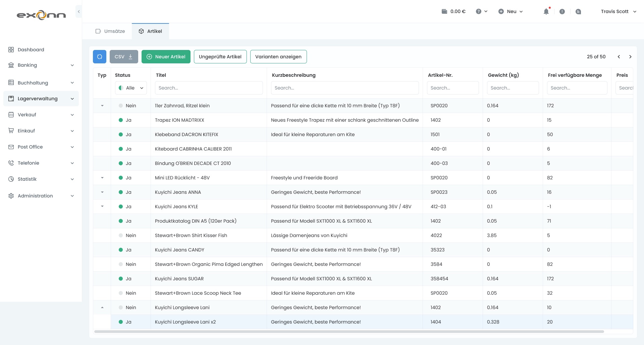
Task: Expand the 11er Zahnrad row variants
Action: (102, 106)
